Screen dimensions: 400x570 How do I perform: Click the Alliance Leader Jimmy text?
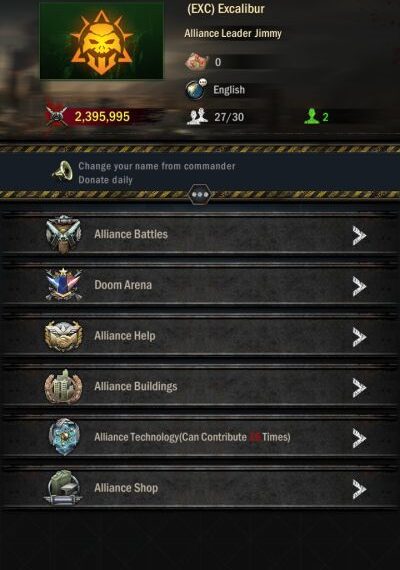point(233,33)
